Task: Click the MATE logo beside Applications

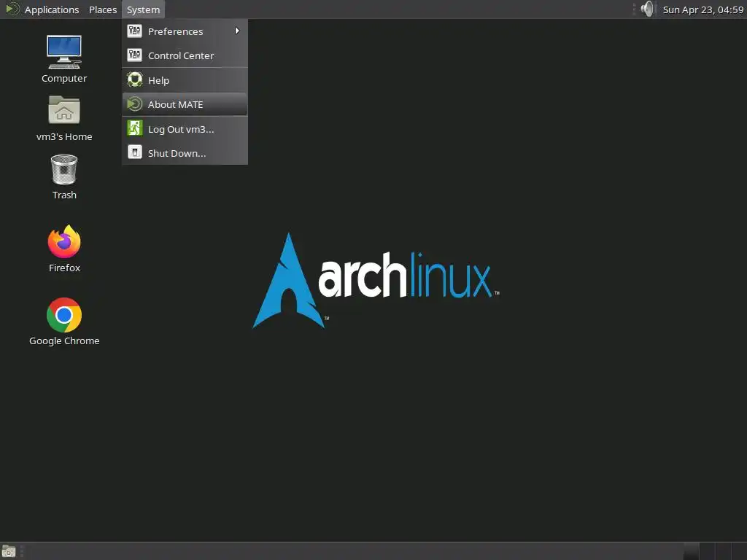Action: (12, 9)
